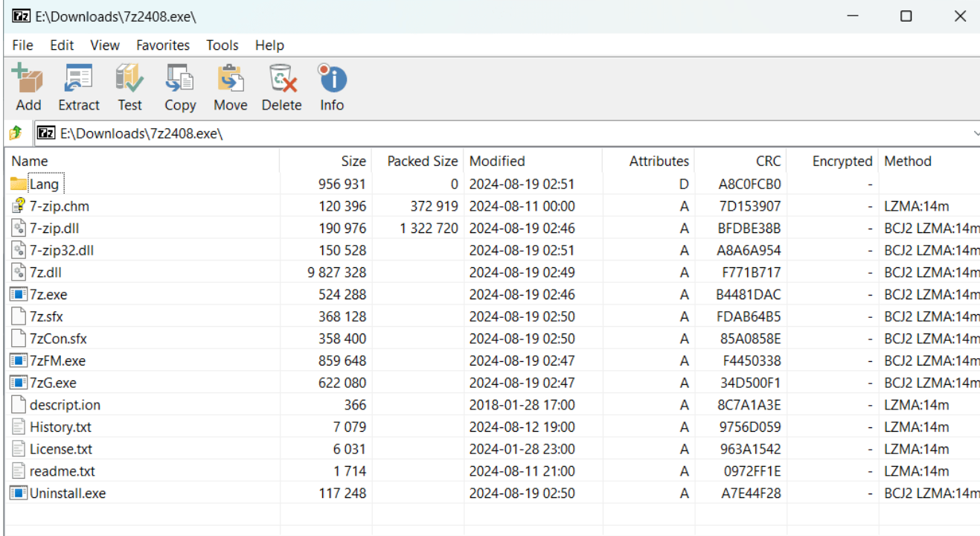Click the 7z.sfx file icon

tap(19, 316)
